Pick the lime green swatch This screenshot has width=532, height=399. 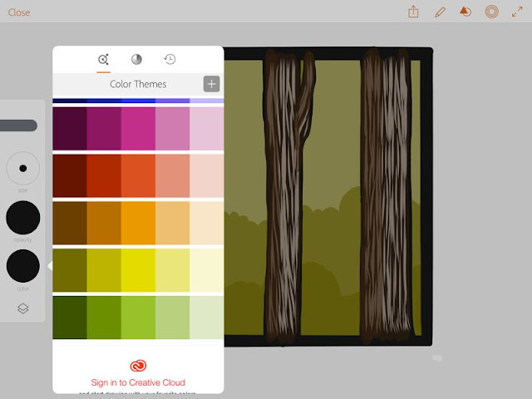138,318
